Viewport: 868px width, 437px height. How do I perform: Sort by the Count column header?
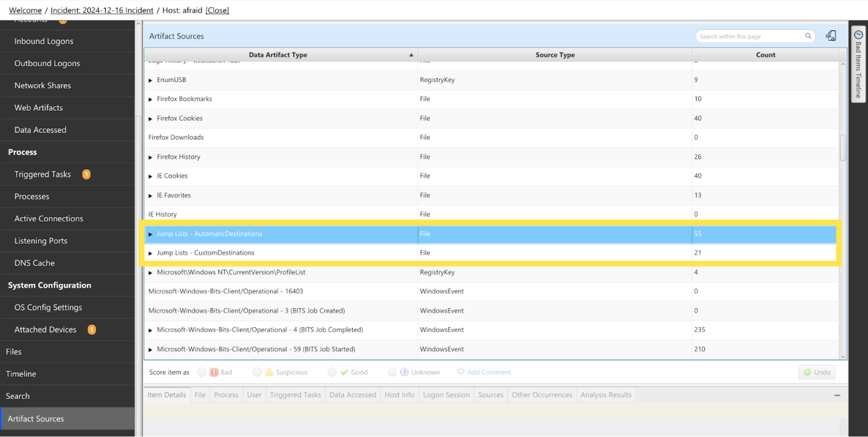pos(765,55)
